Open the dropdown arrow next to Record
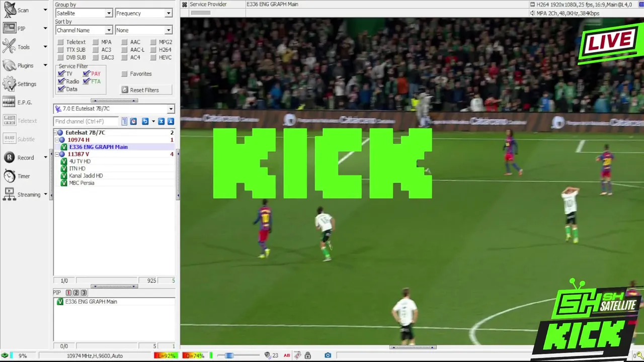Screen dimensions: 644x362 [x=45, y=157]
